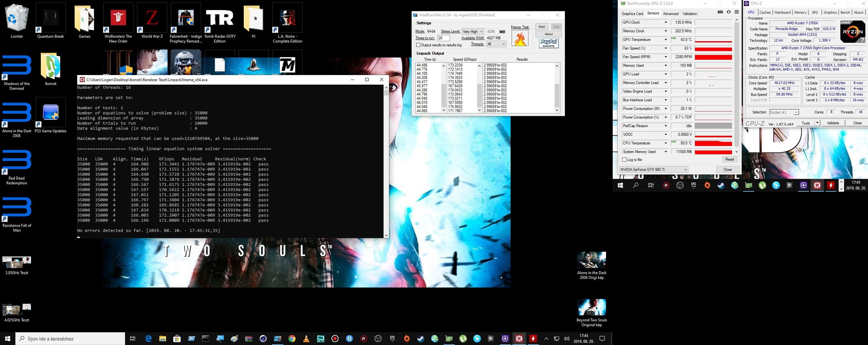Switch to Validation tab in GPU-Z
Viewport: 868px width, 345px height.
click(x=689, y=14)
